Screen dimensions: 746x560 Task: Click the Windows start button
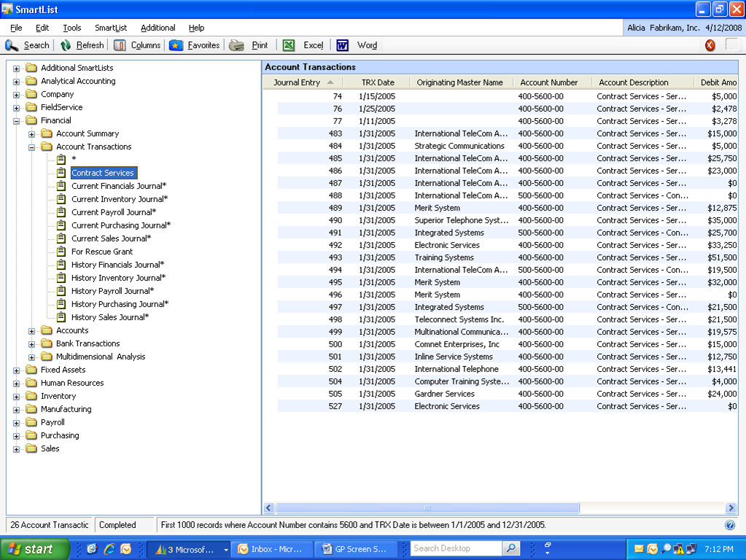pos(35,549)
